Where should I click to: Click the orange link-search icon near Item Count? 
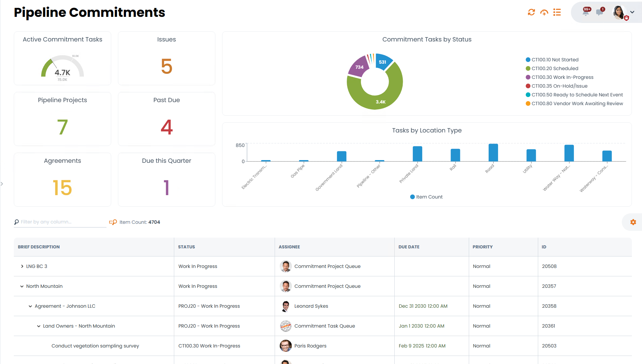pos(113,222)
